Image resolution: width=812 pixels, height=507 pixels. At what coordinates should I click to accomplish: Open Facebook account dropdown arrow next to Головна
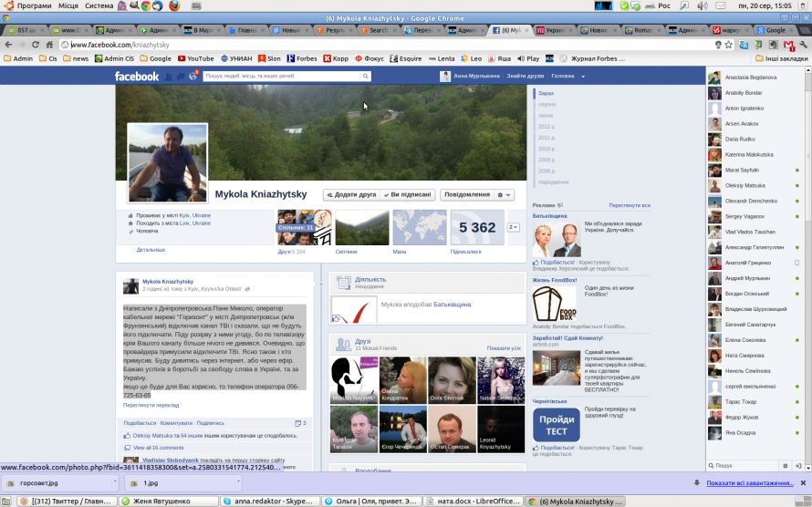583,77
